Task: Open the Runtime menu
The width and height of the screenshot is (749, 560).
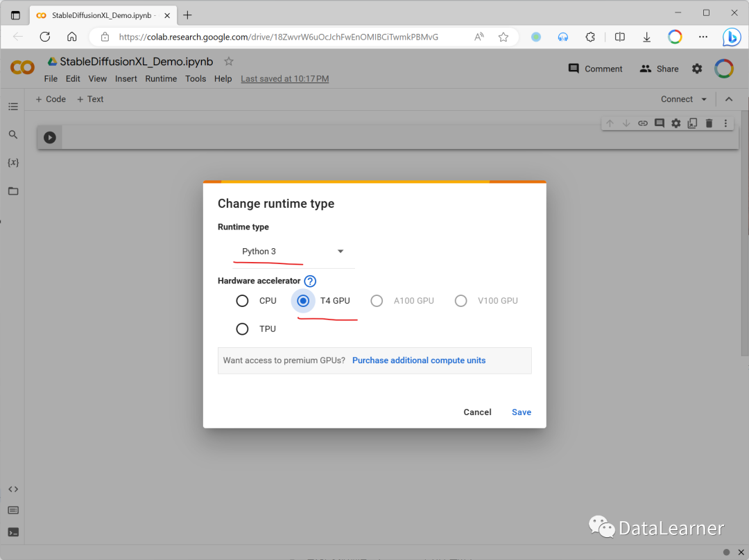Action: [x=161, y=79]
